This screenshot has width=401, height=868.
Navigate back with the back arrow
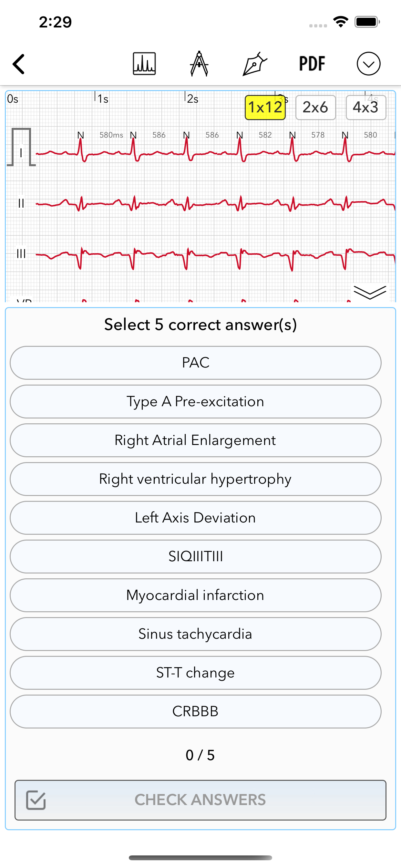point(18,63)
